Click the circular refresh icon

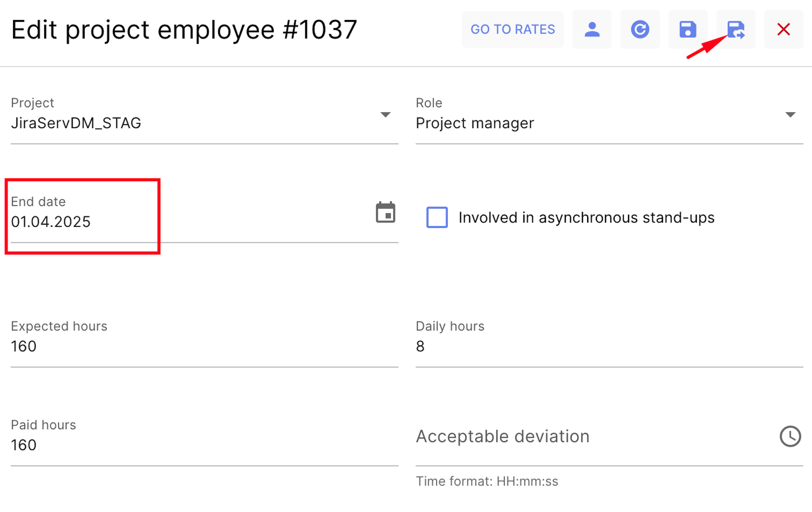[x=640, y=29]
